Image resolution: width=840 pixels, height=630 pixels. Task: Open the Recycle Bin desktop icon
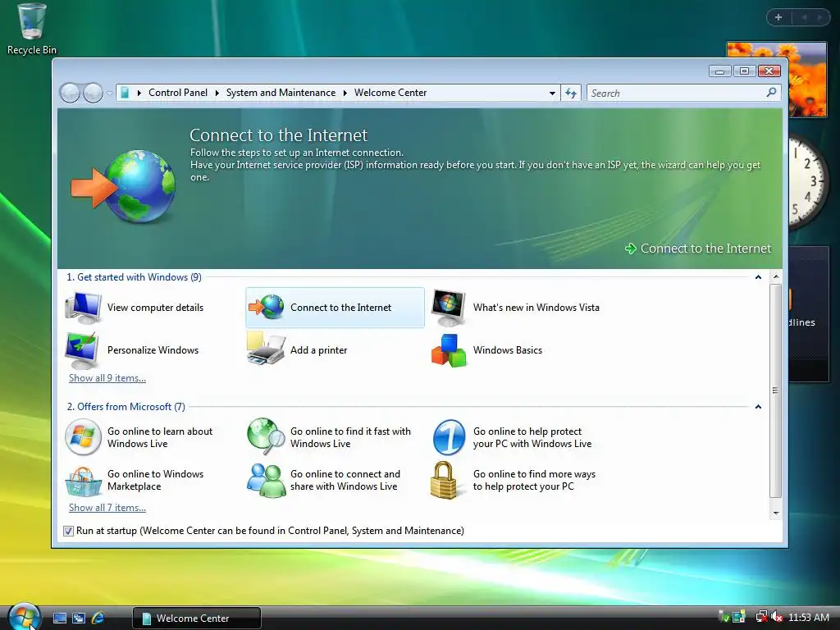(x=32, y=29)
